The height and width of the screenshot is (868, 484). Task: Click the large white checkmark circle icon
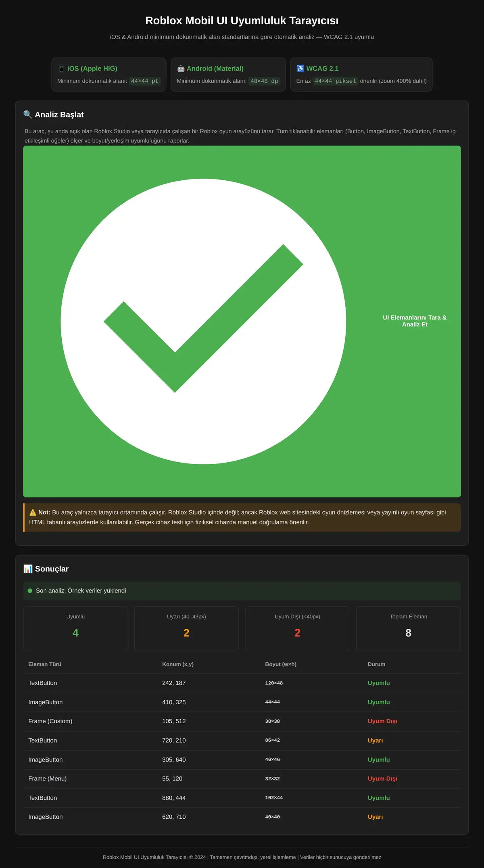pos(203,321)
